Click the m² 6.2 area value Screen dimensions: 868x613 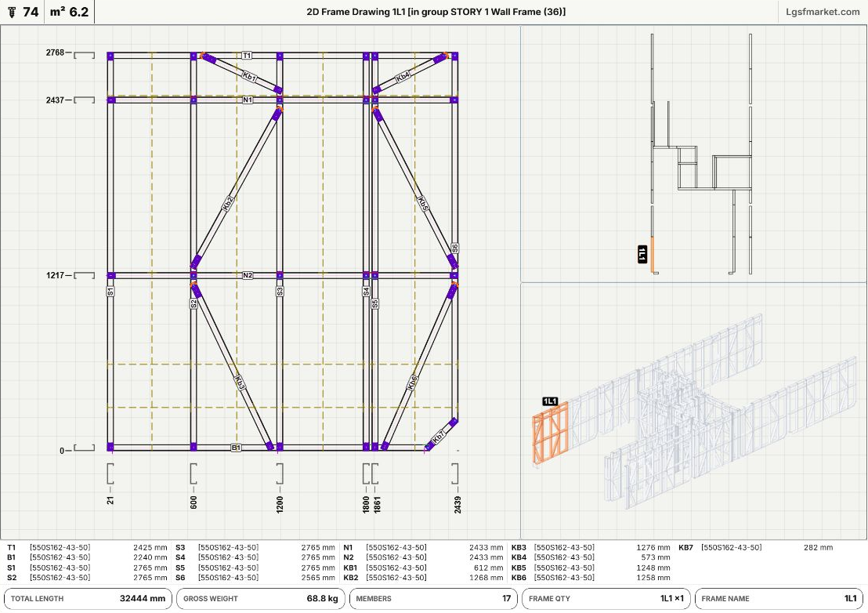tap(69, 12)
